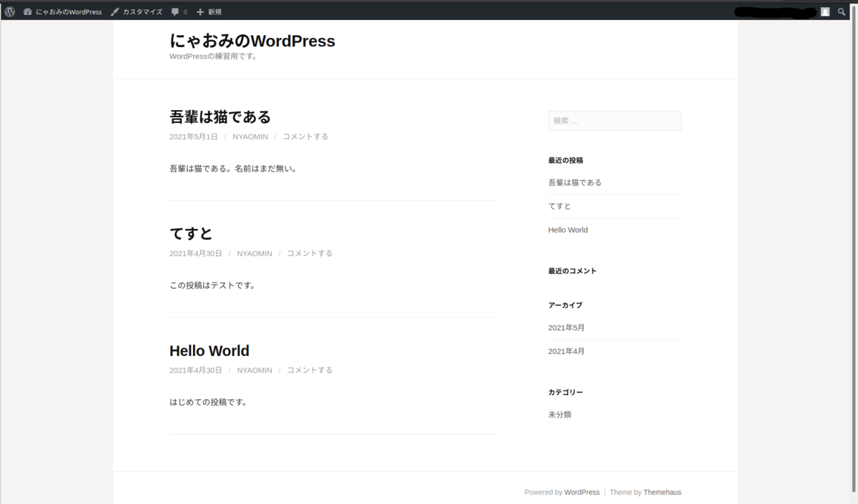The image size is (858, 504).
Task: Focus the 検索 search field in sidebar
Action: [615, 121]
